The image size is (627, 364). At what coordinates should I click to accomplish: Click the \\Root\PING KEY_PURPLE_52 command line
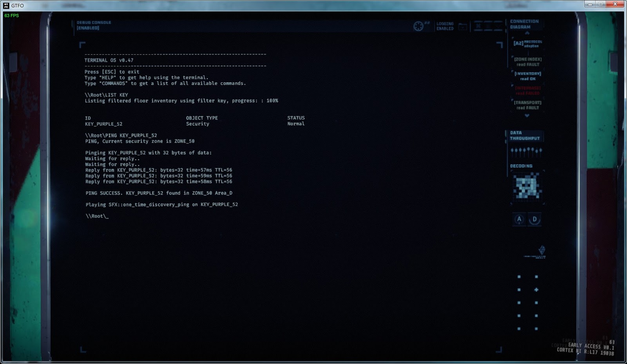[x=121, y=135]
